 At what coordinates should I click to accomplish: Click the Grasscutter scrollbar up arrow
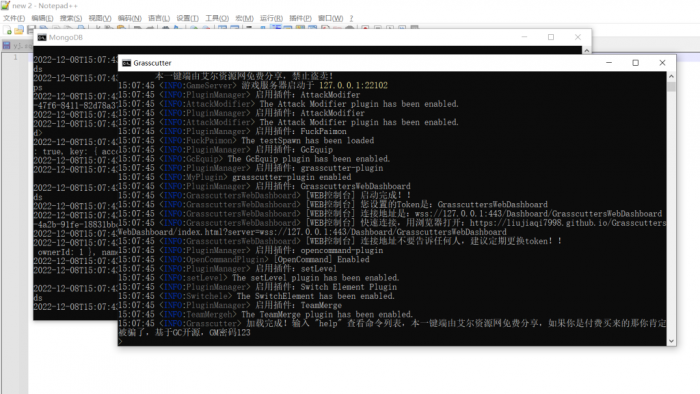(x=671, y=76)
